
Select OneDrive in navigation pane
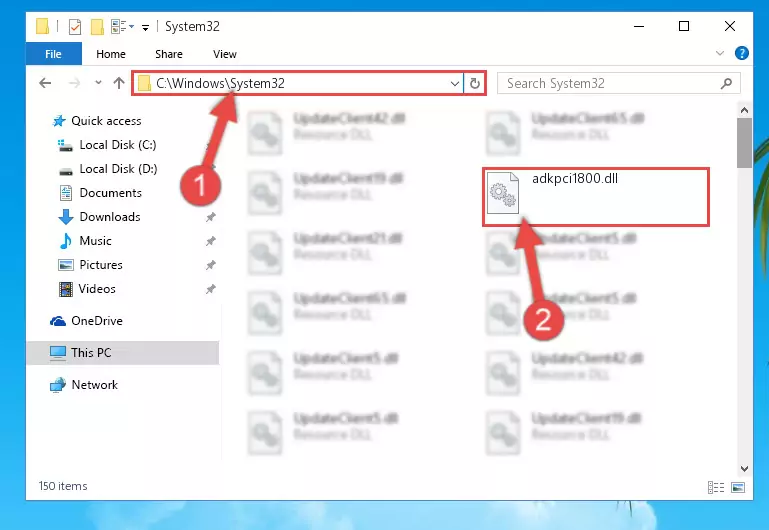(x=97, y=321)
